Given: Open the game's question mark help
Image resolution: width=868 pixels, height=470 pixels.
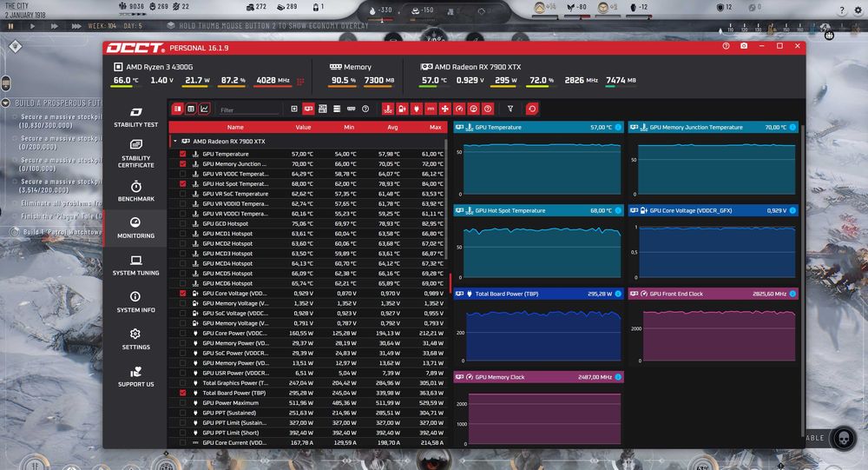Looking at the screenshot, I should point(842,10).
